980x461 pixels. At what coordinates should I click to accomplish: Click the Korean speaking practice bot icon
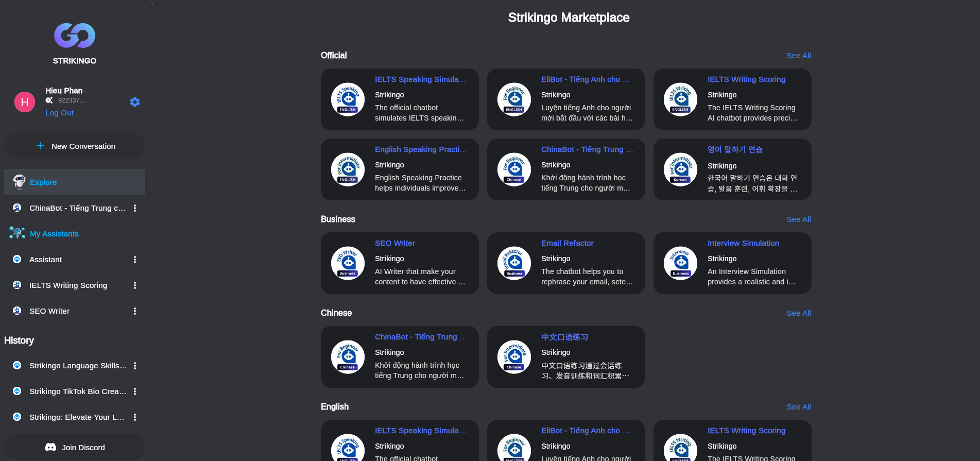coord(680,169)
